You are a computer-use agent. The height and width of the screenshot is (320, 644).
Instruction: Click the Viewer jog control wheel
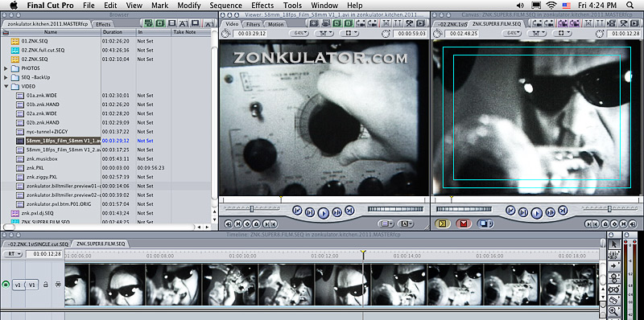click(395, 209)
